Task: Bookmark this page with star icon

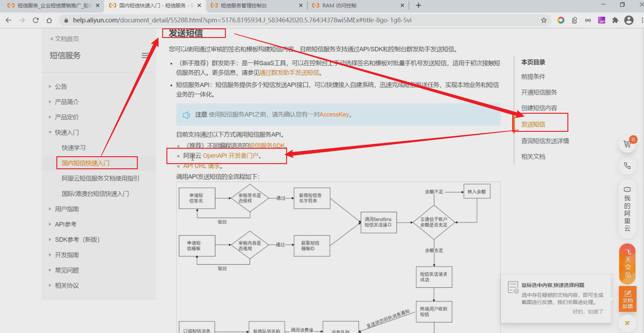Action: [x=544, y=20]
